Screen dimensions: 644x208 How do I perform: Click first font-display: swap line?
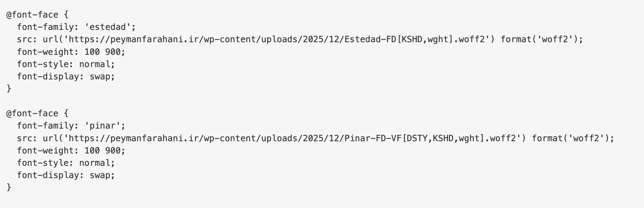pos(65,76)
